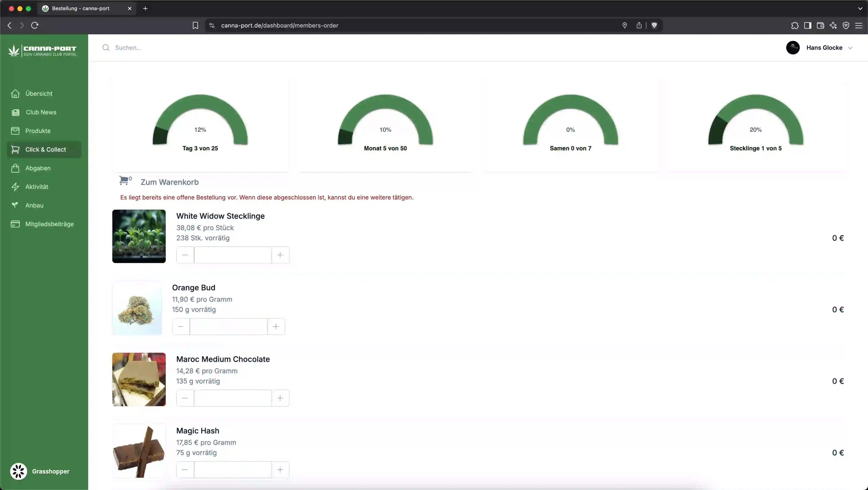Click the Produkte box icon

pos(15,131)
